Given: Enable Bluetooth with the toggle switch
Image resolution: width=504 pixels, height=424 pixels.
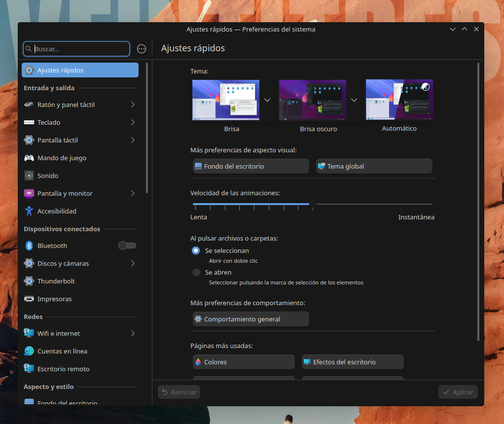Looking at the screenshot, I should 127,246.
